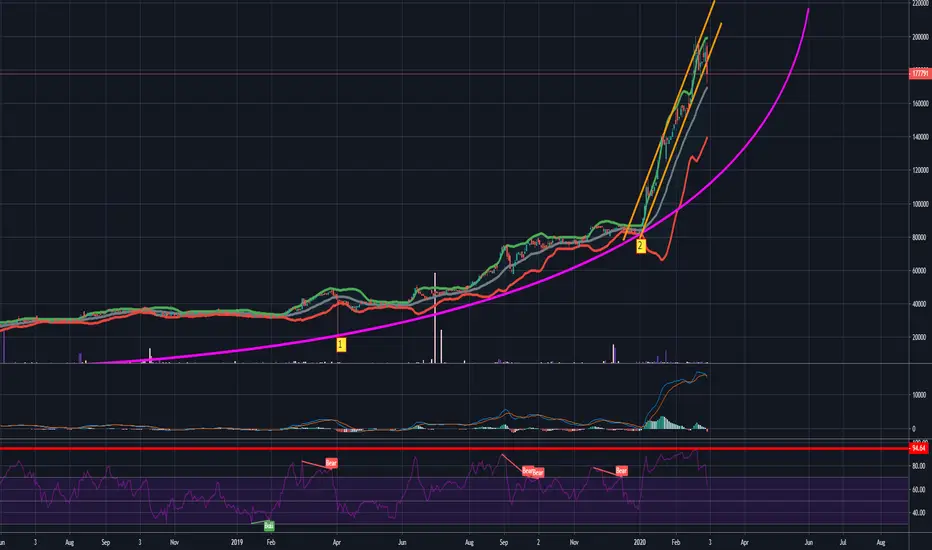Click the last Aug label on time axis

[x=881, y=542]
